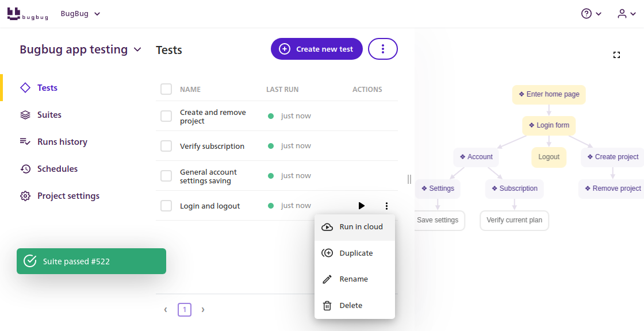Check General account settings saving checkbox
644x331 pixels.
point(166,176)
